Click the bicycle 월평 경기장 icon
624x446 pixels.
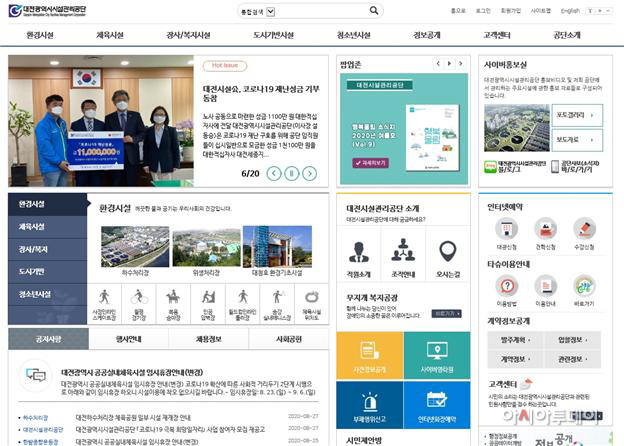(x=139, y=304)
